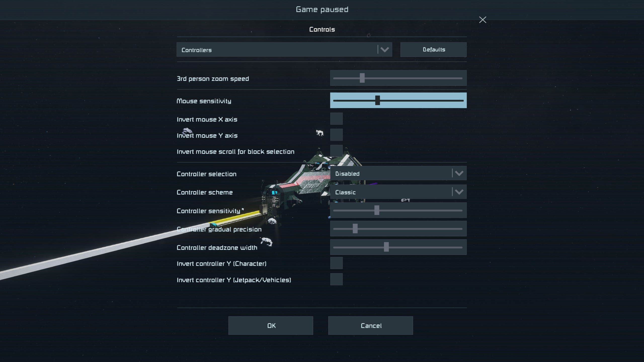Screen dimensions: 644x362
Task: Enable Invert mouse Y axis checkbox
Action: click(336, 135)
